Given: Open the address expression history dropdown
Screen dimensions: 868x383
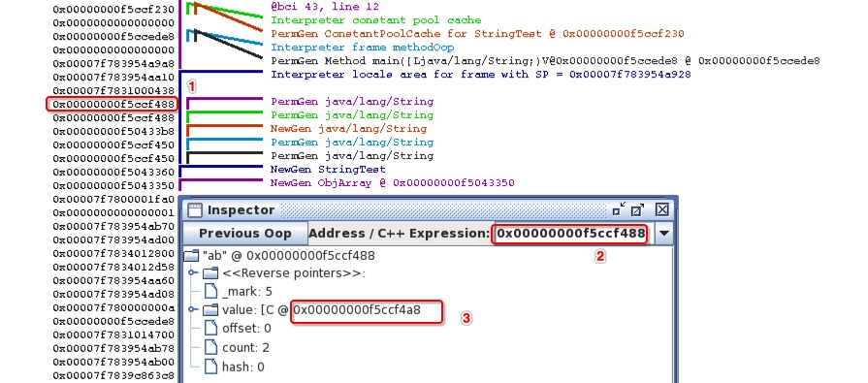Looking at the screenshot, I should click(x=663, y=234).
